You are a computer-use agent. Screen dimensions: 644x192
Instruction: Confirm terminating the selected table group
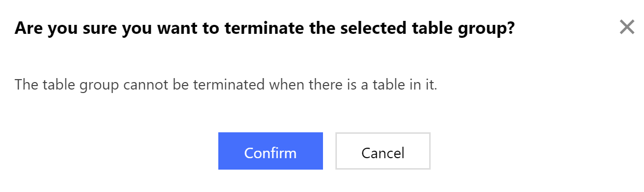[270, 151]
